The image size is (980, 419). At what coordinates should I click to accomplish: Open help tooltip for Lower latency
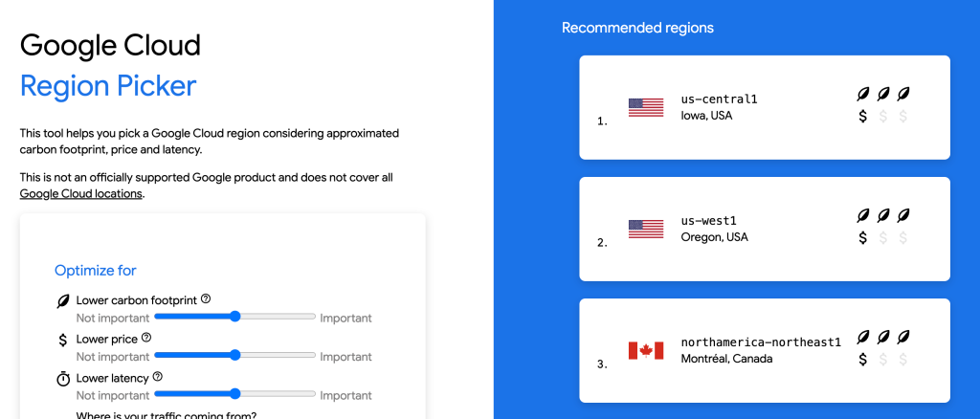tap(158, 377)
